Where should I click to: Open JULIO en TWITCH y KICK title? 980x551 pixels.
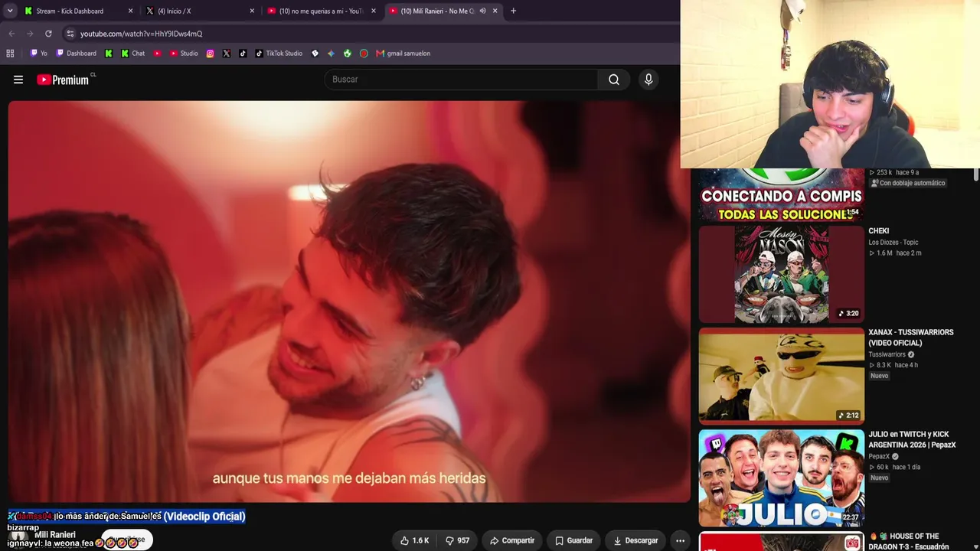912,439
